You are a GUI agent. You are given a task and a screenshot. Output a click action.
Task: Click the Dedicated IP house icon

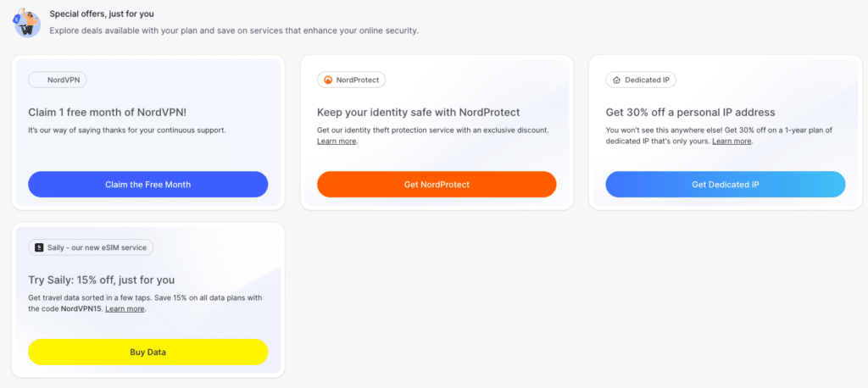point(615,80)
